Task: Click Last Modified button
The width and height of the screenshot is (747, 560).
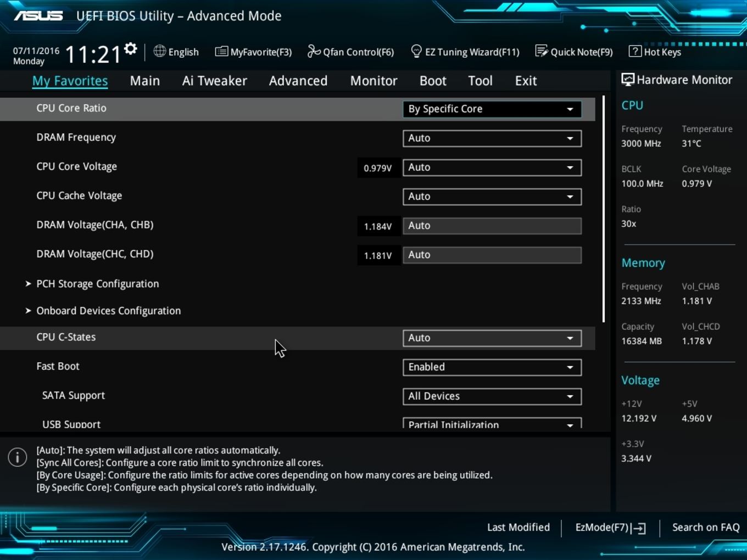Action: tap(518, 527)
